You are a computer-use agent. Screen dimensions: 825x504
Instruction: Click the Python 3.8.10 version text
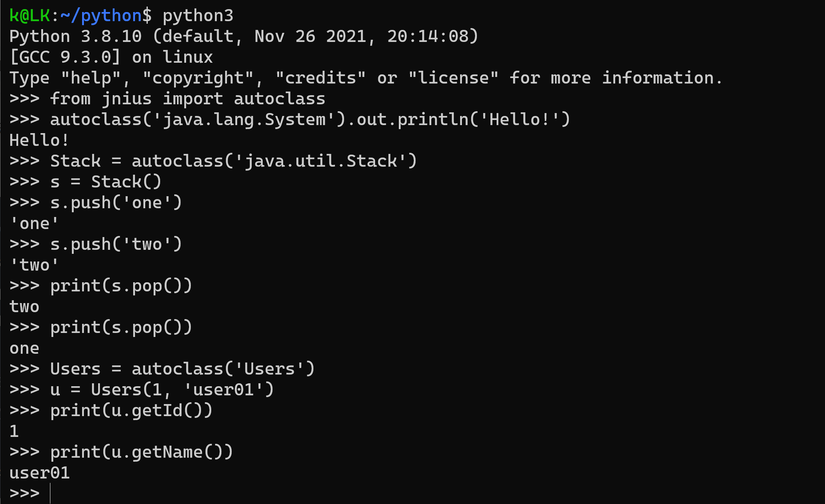click(x=76, y=36)
